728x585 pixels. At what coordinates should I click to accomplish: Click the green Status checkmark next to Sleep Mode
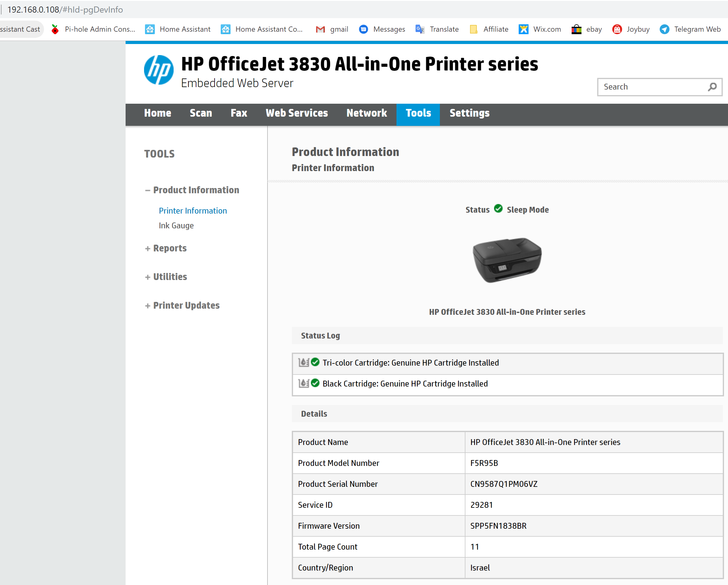(498, 209)
